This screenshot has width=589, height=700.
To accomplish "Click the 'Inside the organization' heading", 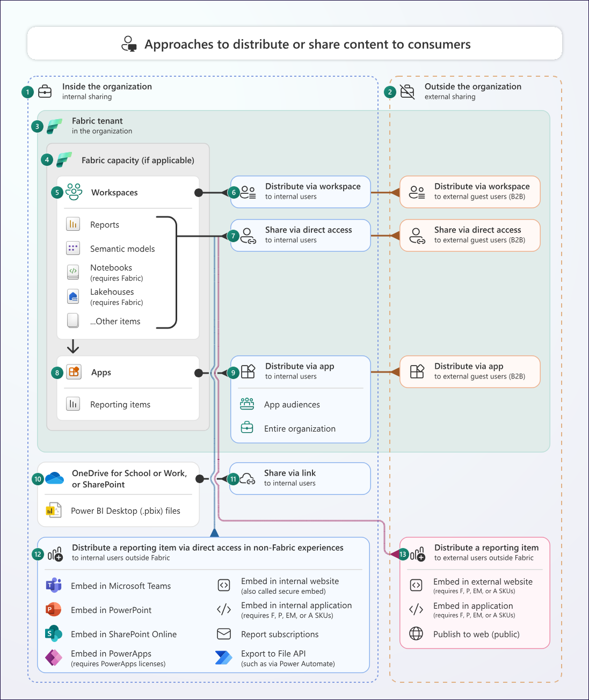I will coord(107,86).
